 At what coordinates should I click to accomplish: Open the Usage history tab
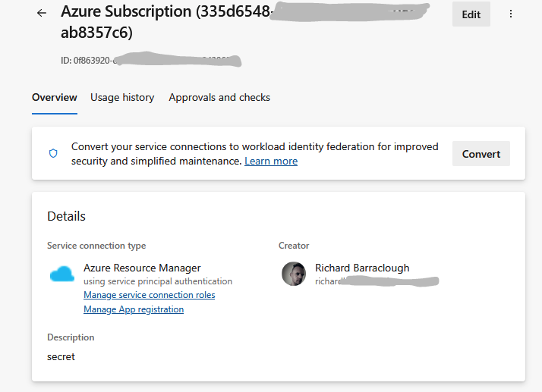pos(122,97)
